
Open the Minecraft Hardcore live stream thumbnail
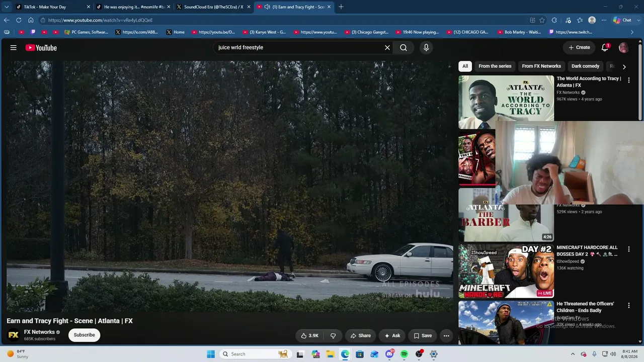506,271
